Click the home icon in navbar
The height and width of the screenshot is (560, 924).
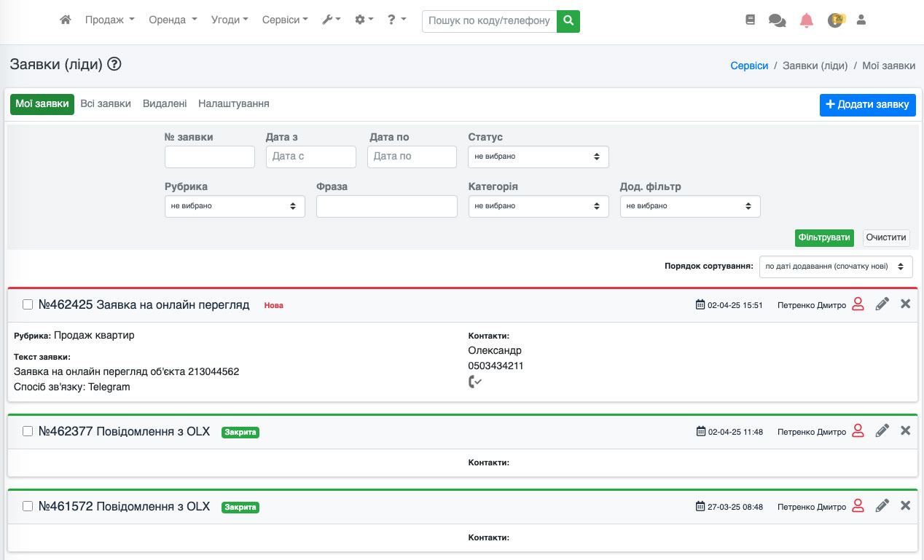pos(66,20)
